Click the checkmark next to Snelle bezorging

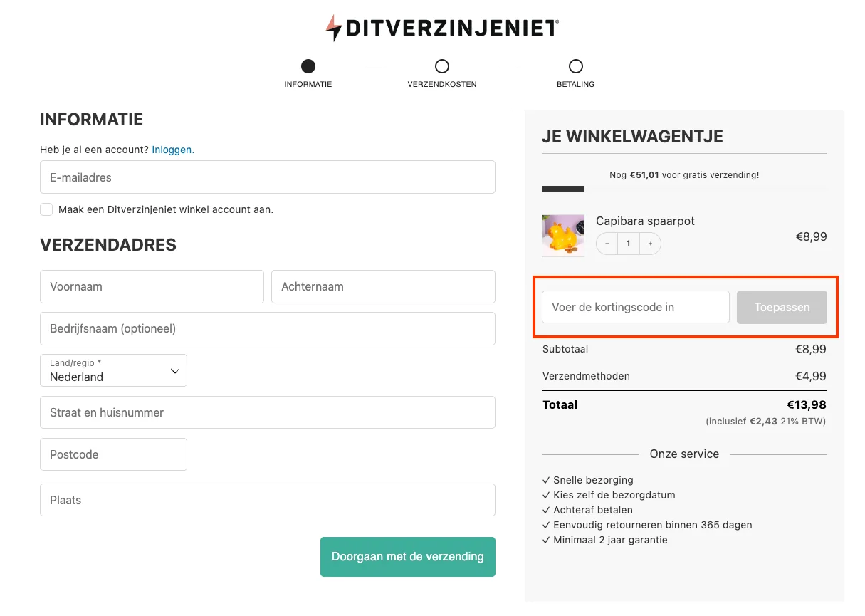pos(546,480)
